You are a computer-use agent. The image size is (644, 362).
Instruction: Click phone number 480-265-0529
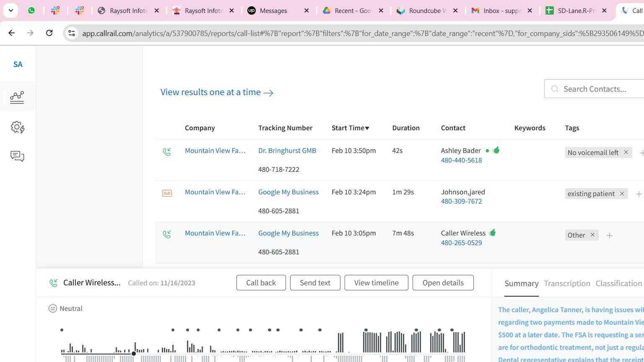coord(461,243)
